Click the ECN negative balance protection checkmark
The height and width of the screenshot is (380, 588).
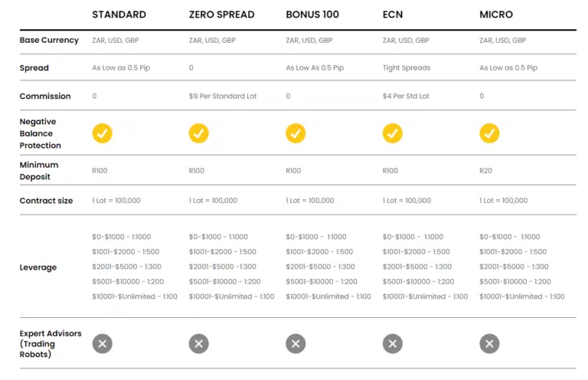click(x=393, y=133)
